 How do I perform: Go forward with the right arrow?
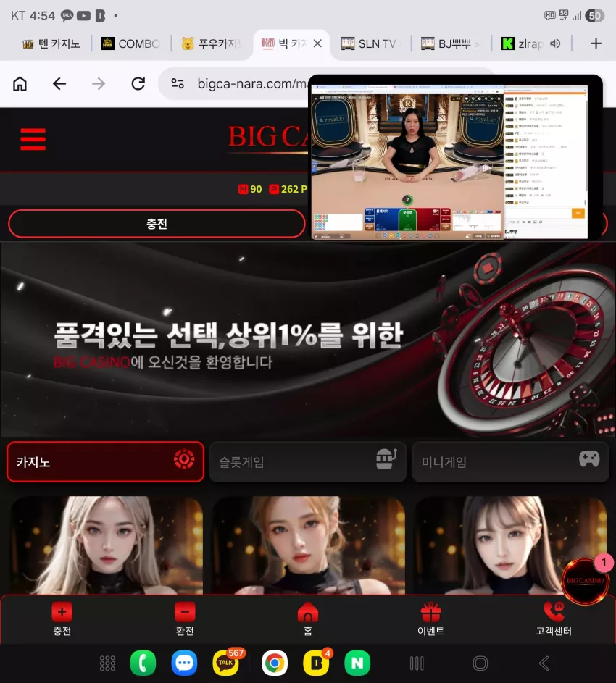[x=99, y=83]
